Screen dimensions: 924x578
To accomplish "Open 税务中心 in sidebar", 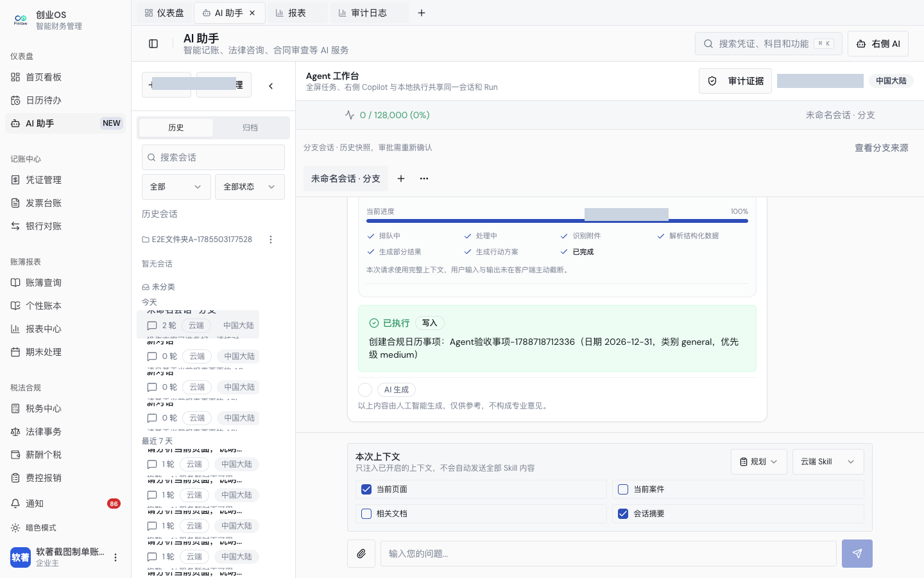I will click(x=64, y=408).
